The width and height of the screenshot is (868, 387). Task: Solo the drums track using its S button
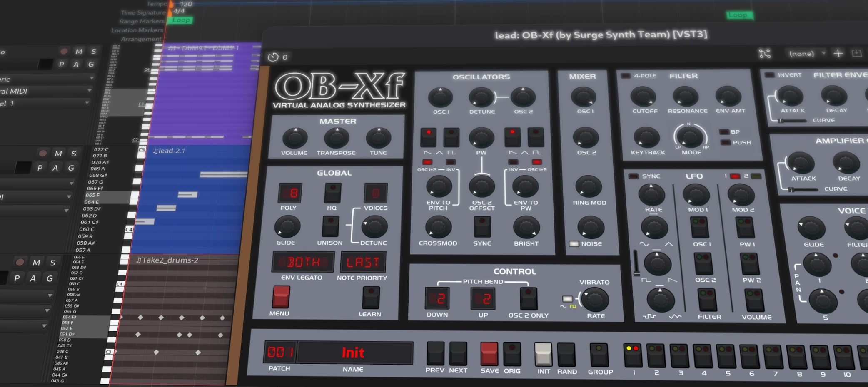(x=52, y=263)
